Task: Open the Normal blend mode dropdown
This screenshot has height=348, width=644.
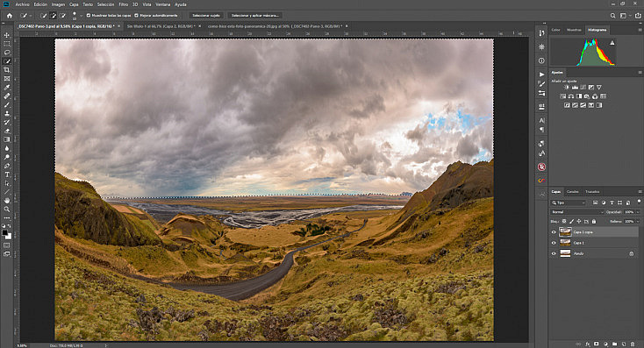Action: click(576, 212)
